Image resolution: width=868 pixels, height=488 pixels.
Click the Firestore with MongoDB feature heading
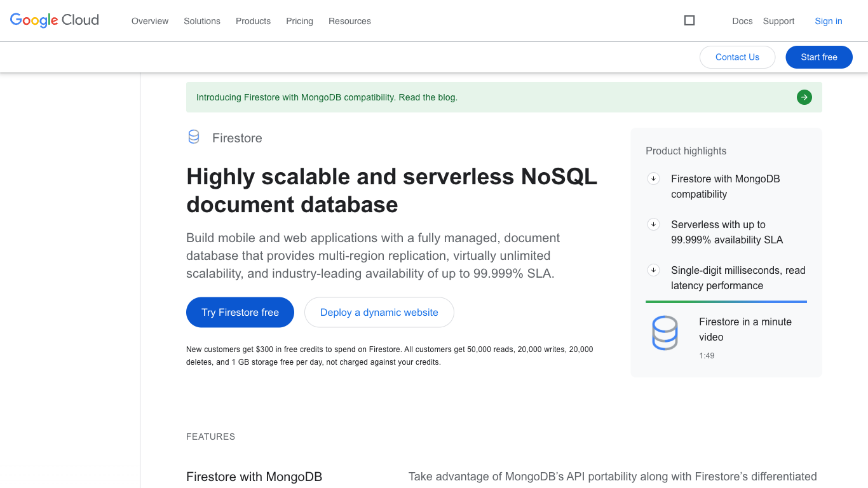tap(254, 477)
